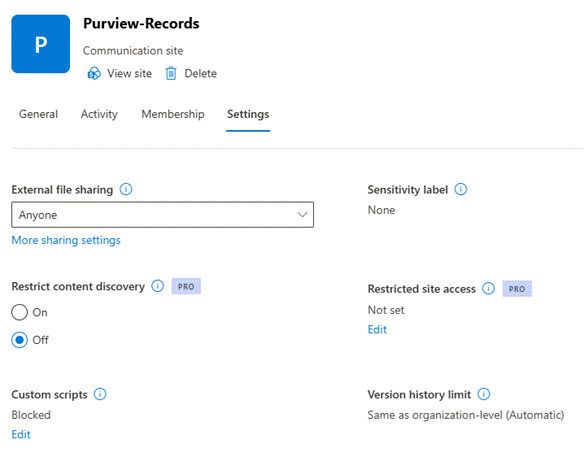Viewport: 584px width, 457px height.
Task: Click the PRO badge beside Restrict content discovery
Action: point(186,286)
